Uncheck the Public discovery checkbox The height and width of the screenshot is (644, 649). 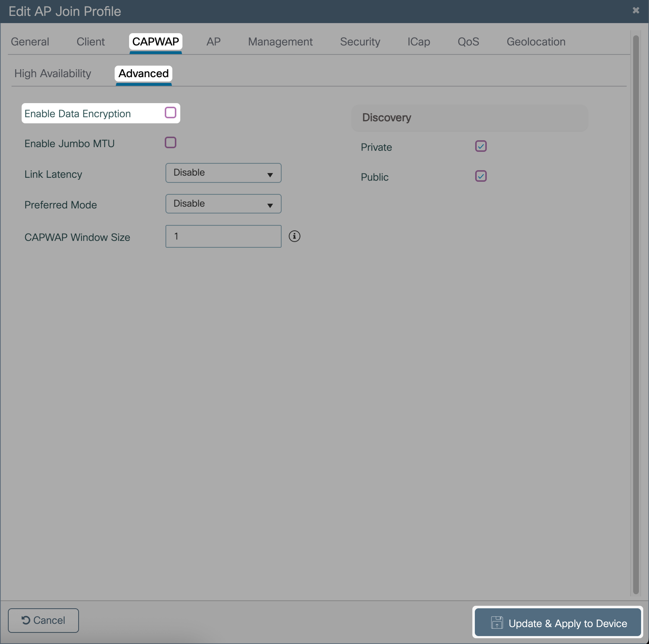(481, 176)
